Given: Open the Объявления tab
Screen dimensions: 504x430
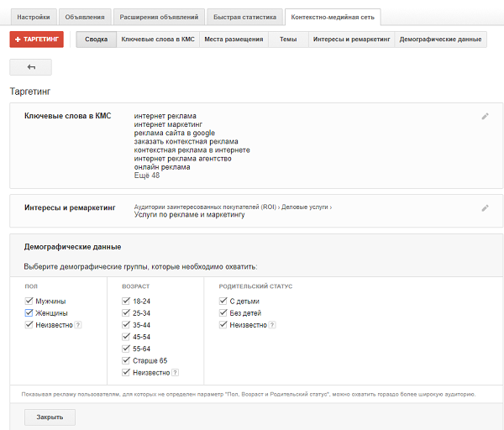Looking at the screenshot, I should pyautogui.click(x=85, y=17).
